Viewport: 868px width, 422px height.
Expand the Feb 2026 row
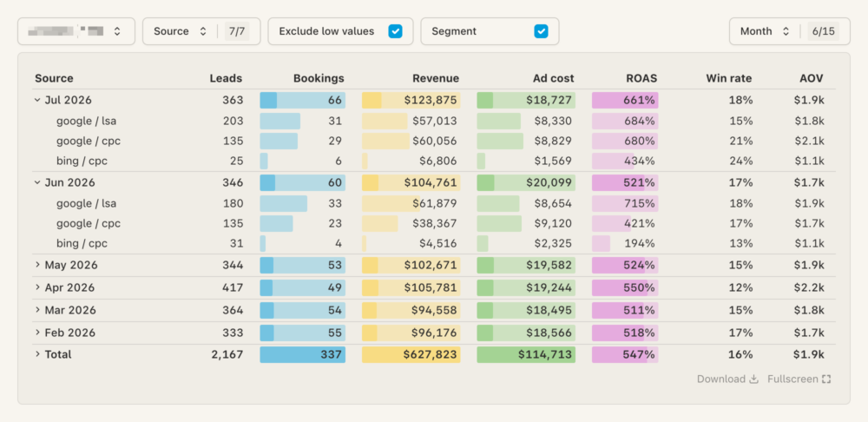tap(37, 333)
